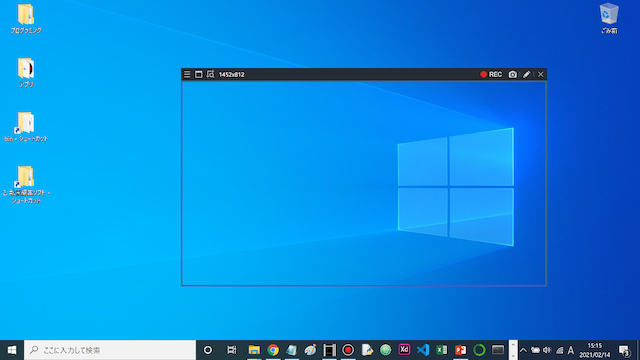Open the network tray icon
Viewport: 640px width, 360px height.
[560, 350]
